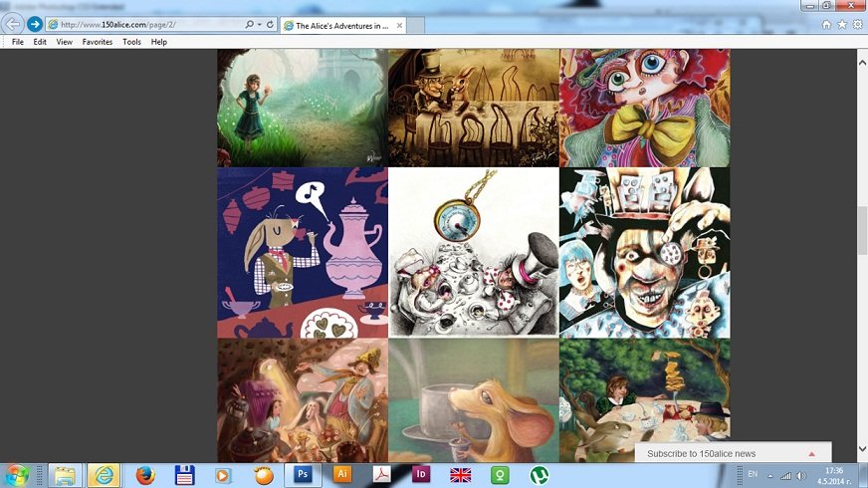
Task: Open the Tools gear icon
Action: (x=857, y=24)
